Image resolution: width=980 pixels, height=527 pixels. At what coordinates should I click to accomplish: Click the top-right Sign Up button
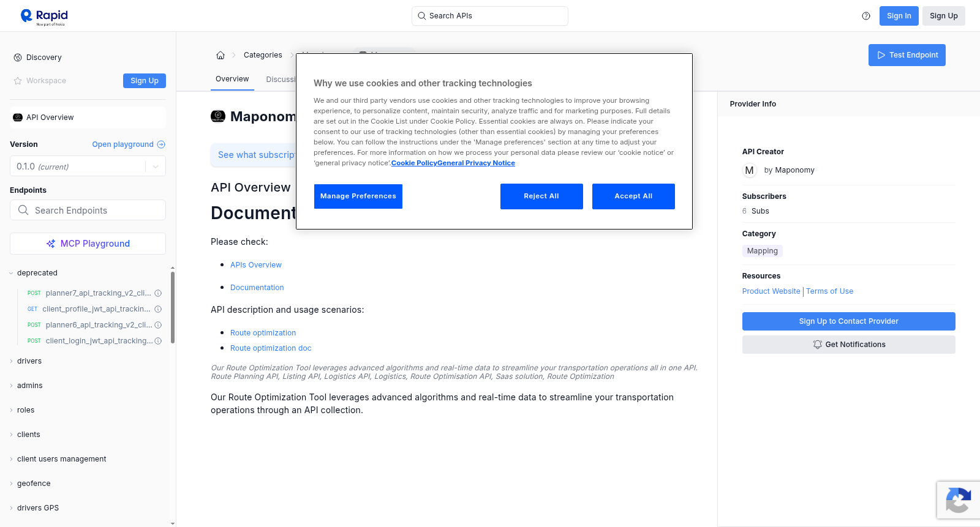[944, 16]
